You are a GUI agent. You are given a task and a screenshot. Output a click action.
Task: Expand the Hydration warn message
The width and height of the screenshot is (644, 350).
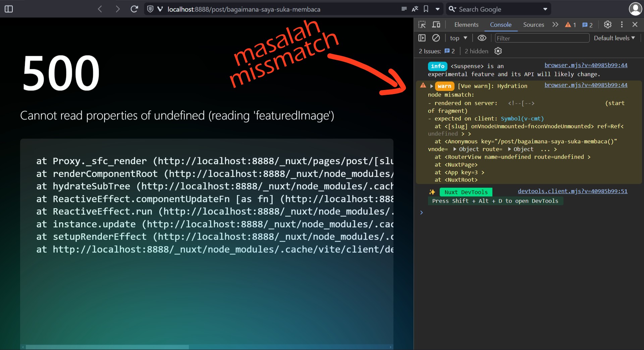point(432,86)
